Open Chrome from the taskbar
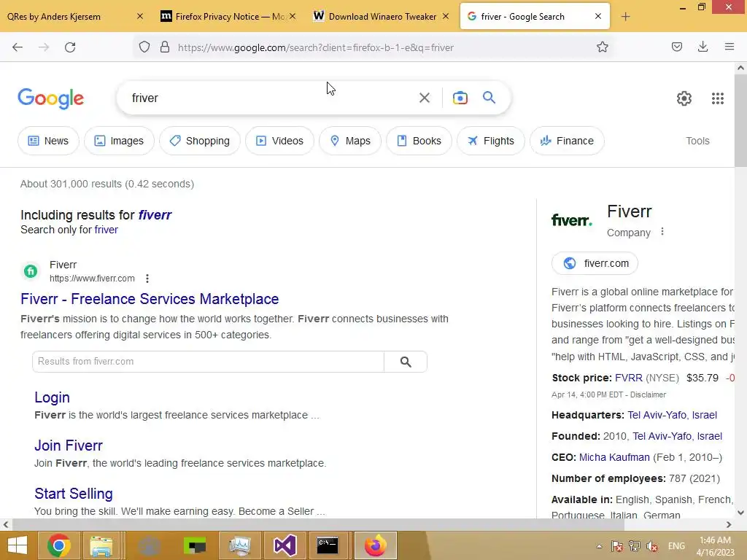Image resolution: width=747 pixels, height=560 pixels. click(x=59, y=545)
